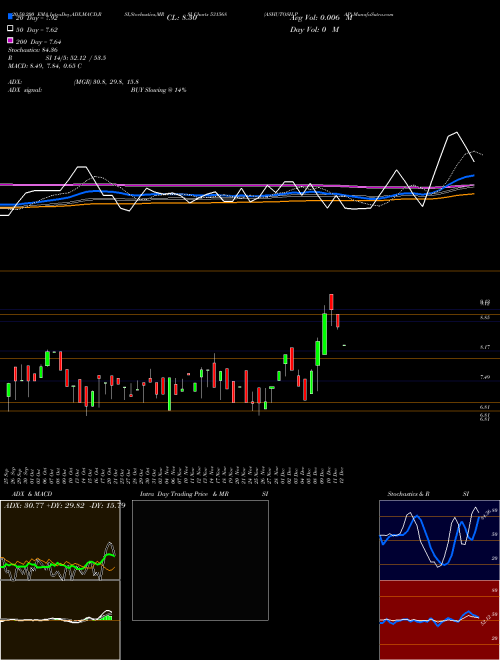
Task: Click the 8.17 price axis label
Action: pos(485,347)
